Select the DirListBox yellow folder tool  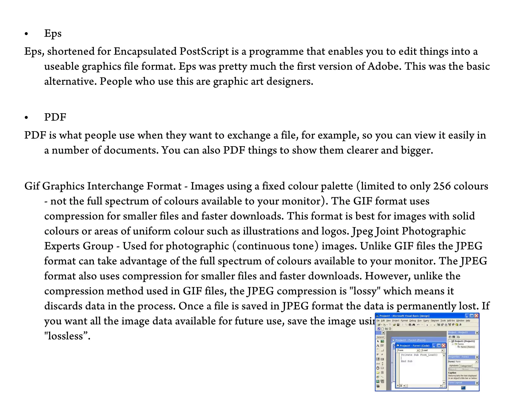pyautogui.click(x=378, y=373)
